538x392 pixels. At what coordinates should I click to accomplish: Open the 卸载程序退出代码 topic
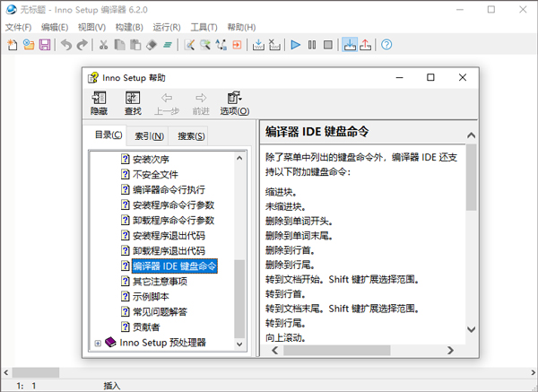169,250
